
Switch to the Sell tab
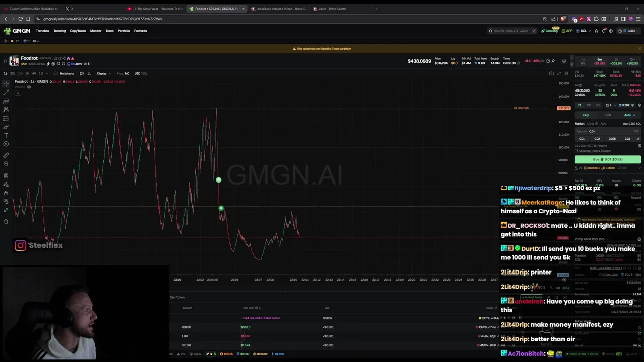(608, 115)
